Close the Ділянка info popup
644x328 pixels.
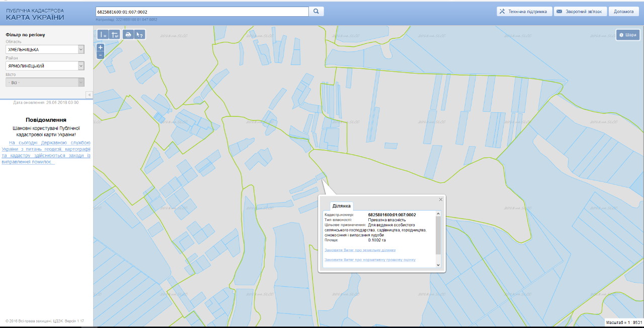click(x=441, y=200)
